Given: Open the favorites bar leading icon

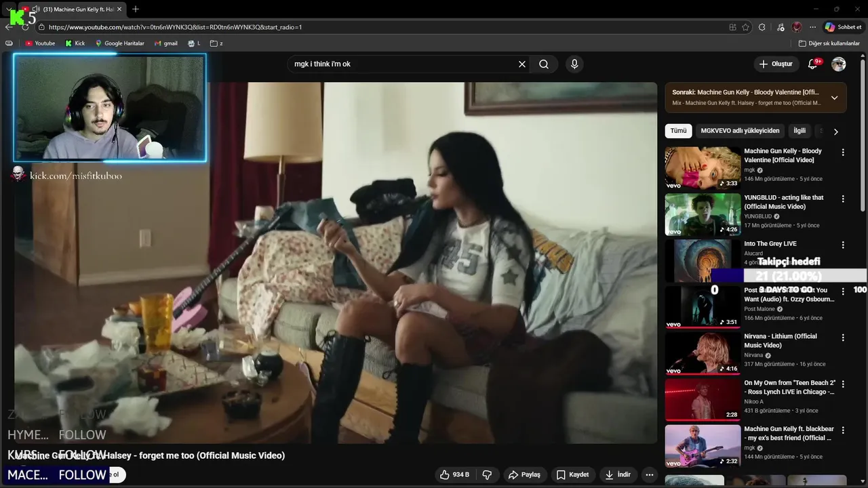Looking at the screenshot, I should 9,43.
